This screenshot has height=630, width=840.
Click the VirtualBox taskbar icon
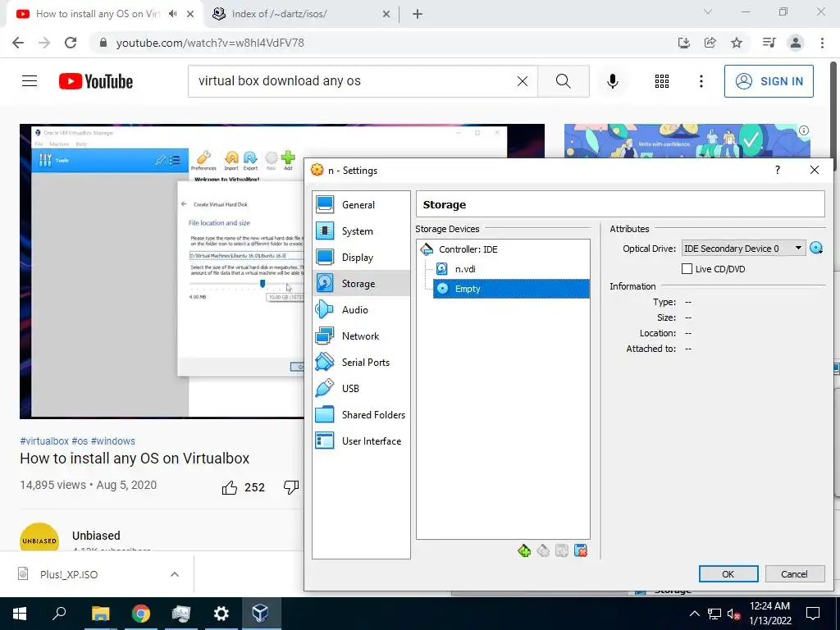(260, 614)
